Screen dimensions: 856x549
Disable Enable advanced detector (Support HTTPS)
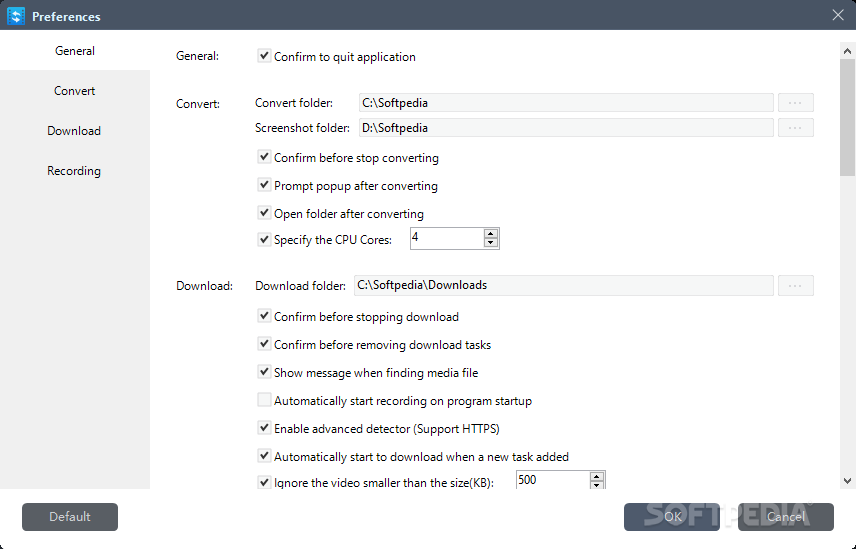click(x=264, y=428)
